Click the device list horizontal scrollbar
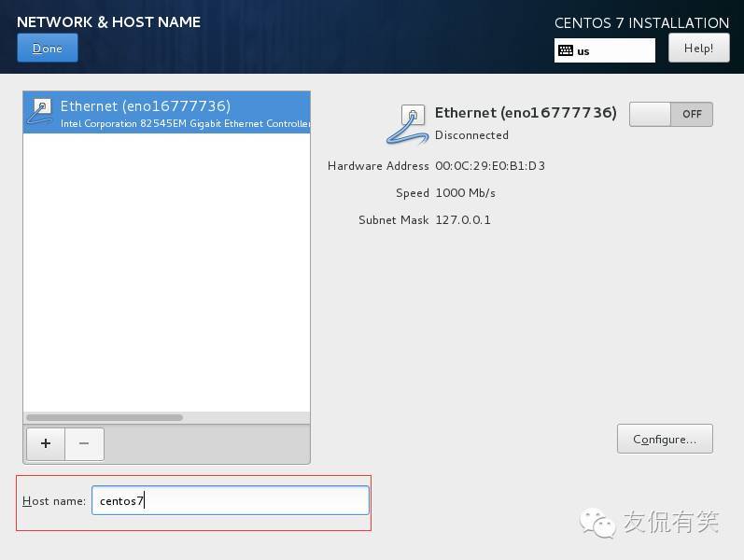Viewport: 744px width, 560px height. click(x=105, y=417)
